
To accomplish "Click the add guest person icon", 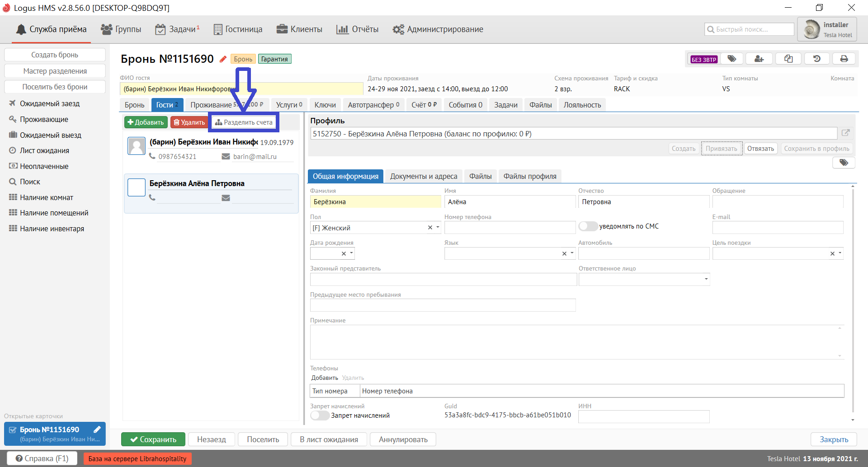I will (x=759, y=59).
